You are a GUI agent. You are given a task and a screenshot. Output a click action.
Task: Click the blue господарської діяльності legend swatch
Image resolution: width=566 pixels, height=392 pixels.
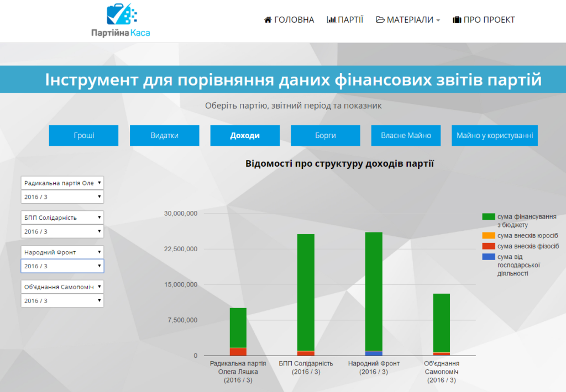(x=489, y=257)
